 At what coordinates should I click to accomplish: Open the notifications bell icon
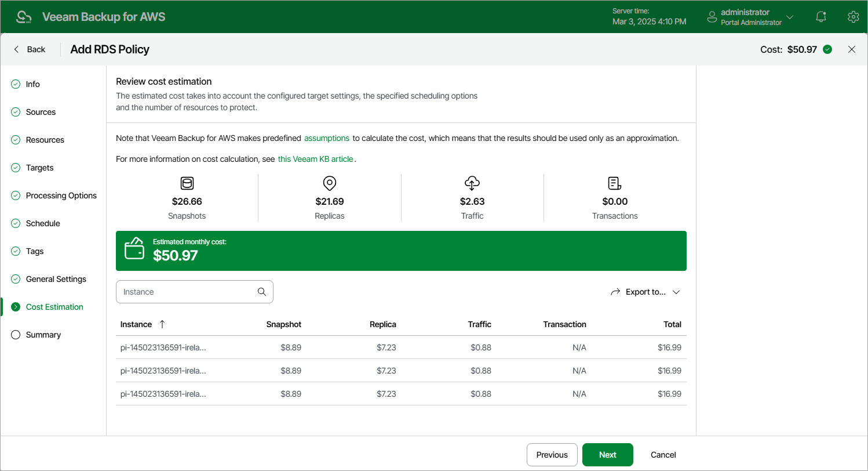point(820,17)
